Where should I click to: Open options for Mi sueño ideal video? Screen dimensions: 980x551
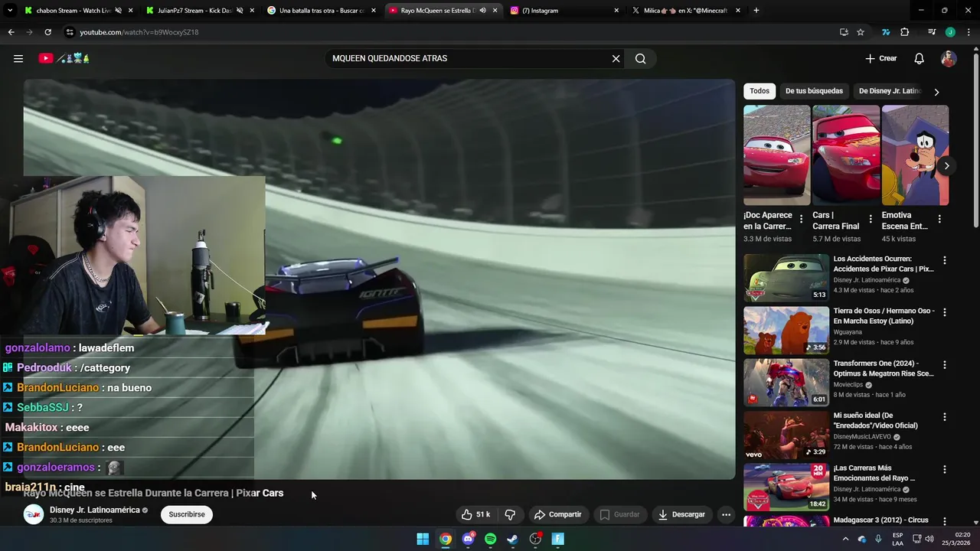[945, 417]
